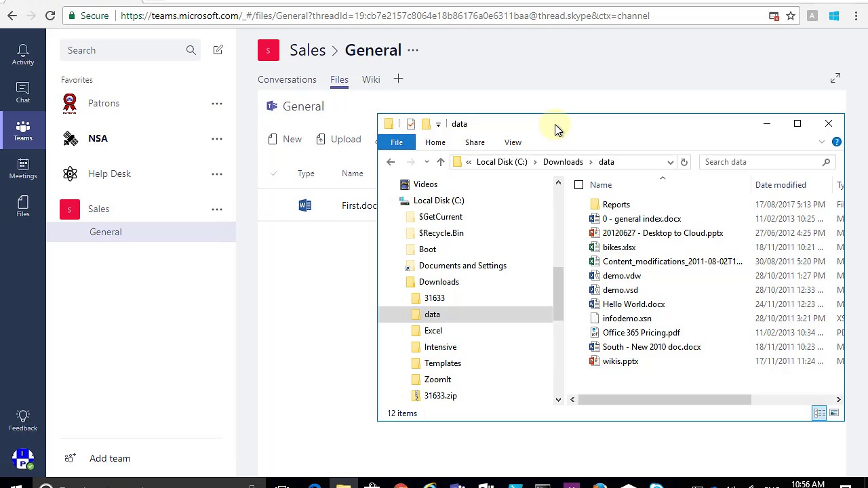Expand the Explorer ribbon chevron
This screenshot has width=868, height=488.
[822, 142]
